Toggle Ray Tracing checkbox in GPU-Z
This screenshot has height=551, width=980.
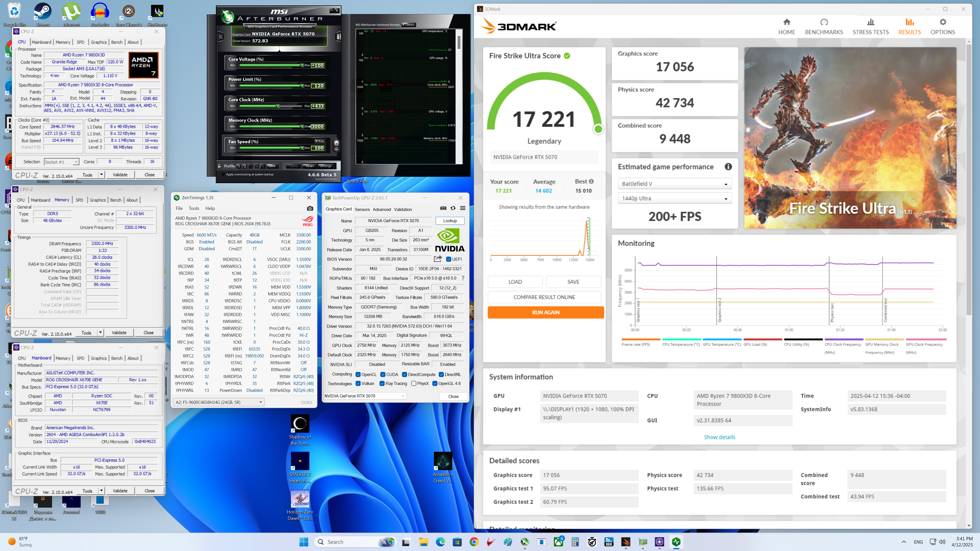tap(382, 383)
